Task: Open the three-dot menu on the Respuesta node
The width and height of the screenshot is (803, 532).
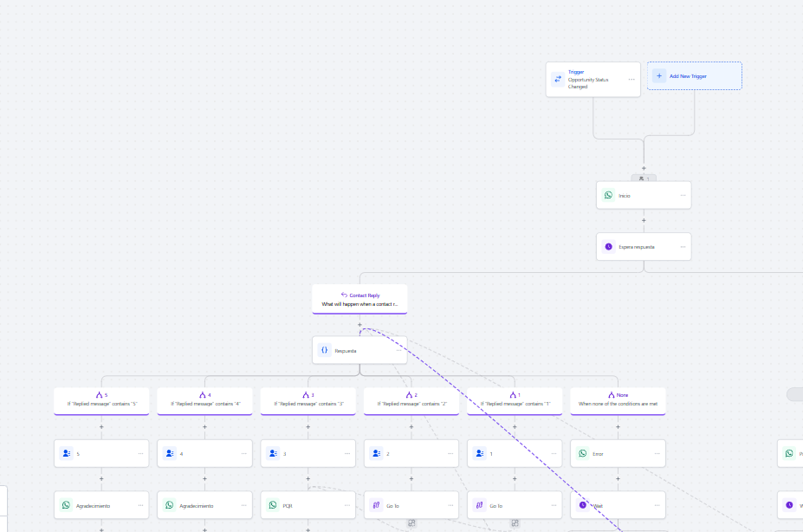Action: pyautogui.click(x=398, y=350)
